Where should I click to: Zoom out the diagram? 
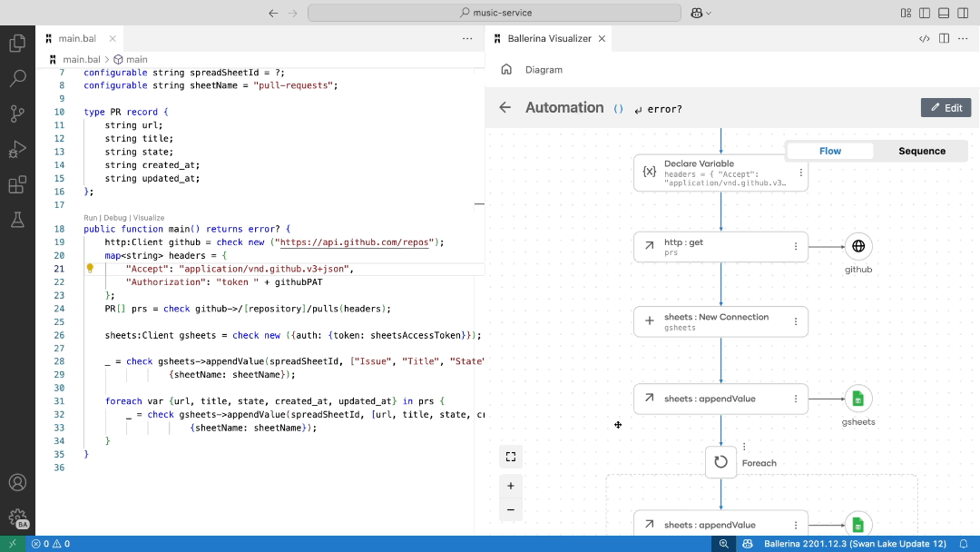[x=511, y=510]
